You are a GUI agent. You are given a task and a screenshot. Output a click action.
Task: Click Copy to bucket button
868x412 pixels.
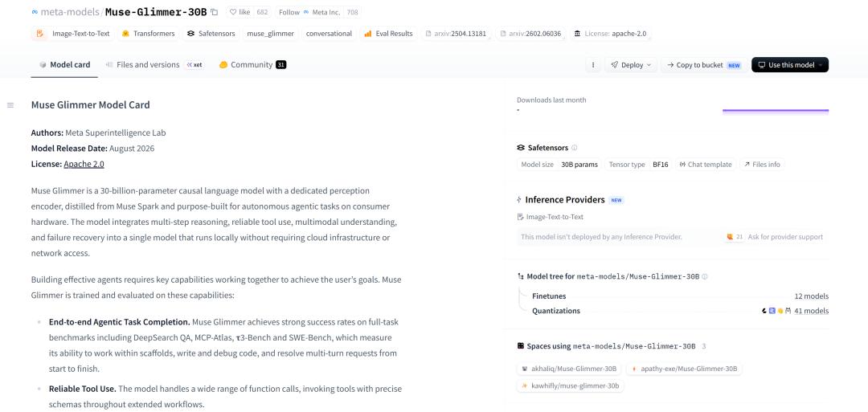click(x=704, y=65)
